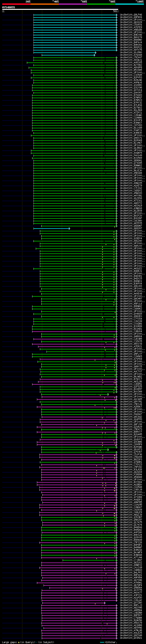Click the purple ~60% identity legend segment
This screenshot has width=146, height=644.
pyautogui.click(x=73, y=4)
